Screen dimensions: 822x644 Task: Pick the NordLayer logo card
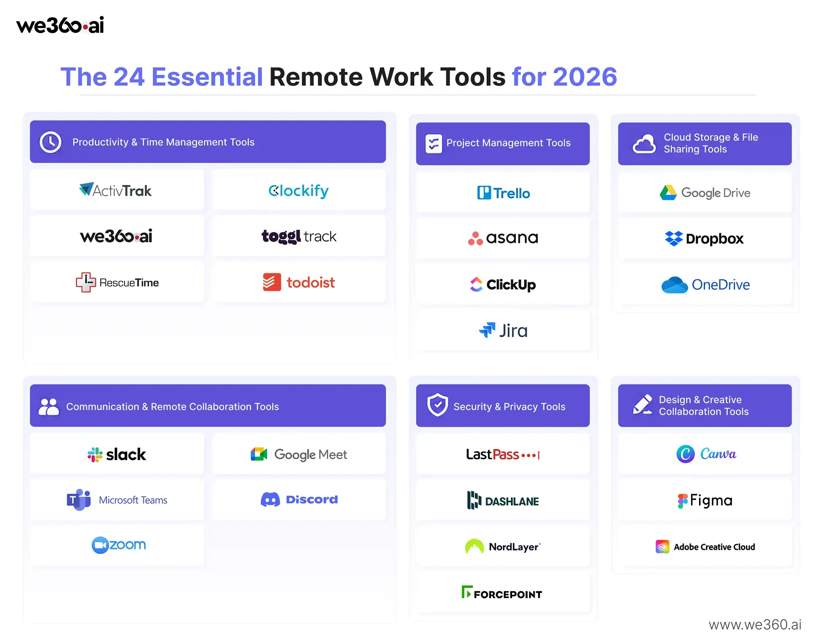[x=503, y=547]
